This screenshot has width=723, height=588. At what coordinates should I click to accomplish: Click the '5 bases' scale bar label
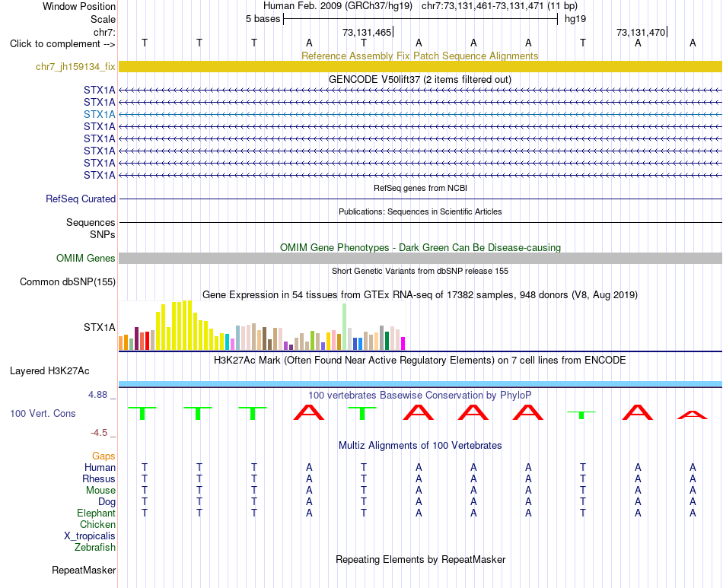[x=263, y=19]
